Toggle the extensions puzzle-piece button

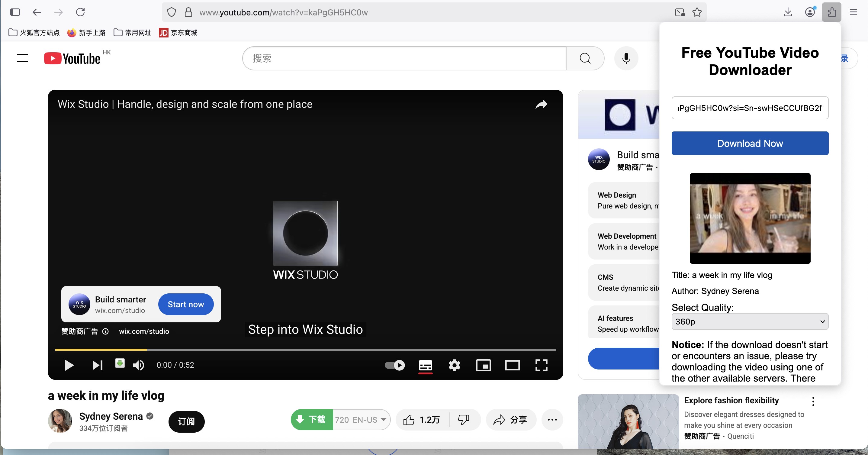click(x=832, y=12)
